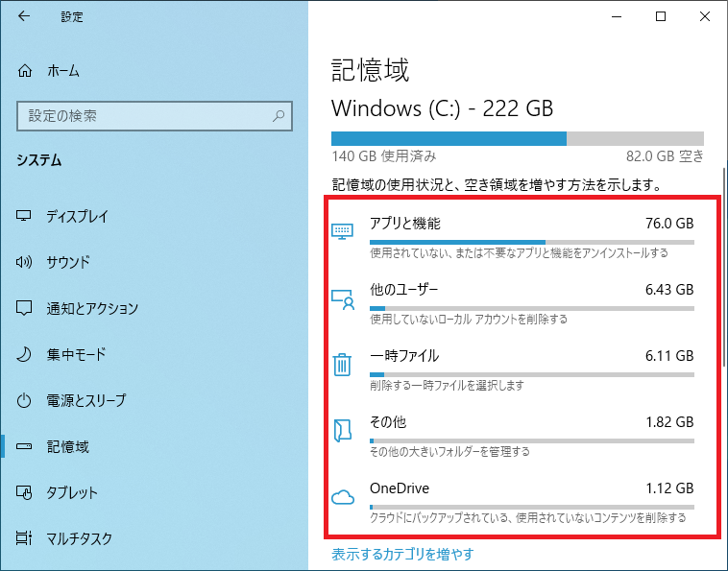
Task: Click その他の大きいフォルダーを管理する text
Action: click(449, 452)
